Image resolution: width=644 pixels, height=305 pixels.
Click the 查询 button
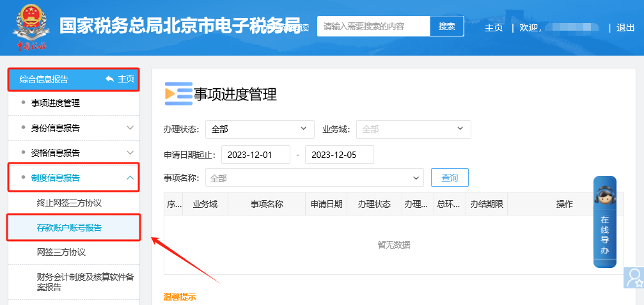[x=450, y=177]
